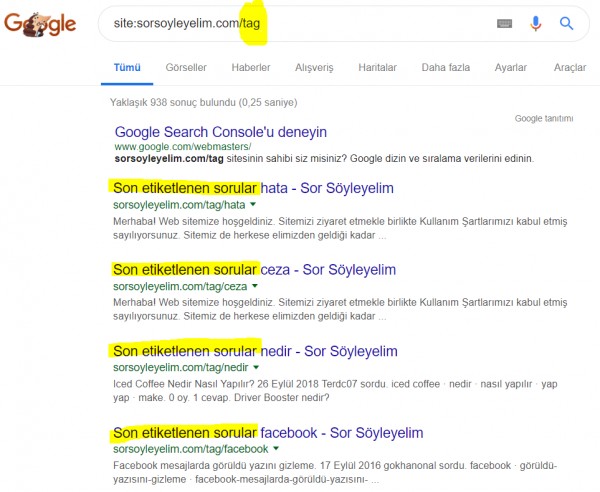Open the on-screen keyboard icon
This screenshot has height=492, width=600.
[x=503, y=24]
